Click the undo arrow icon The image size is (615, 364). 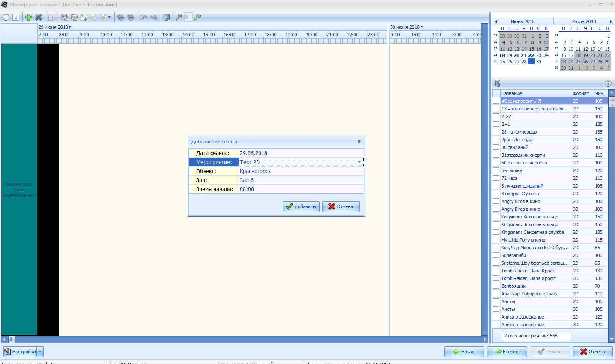coord(143,17)
